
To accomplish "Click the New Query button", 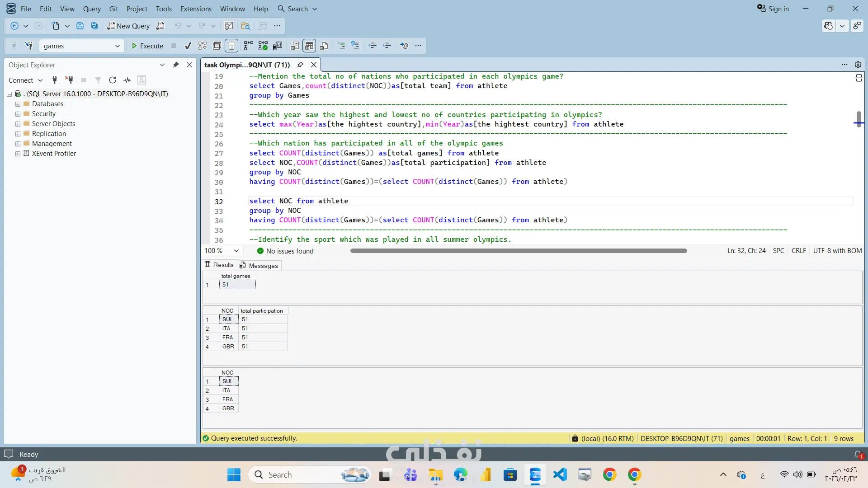I will pyautogui.click(x=128, y=26).
